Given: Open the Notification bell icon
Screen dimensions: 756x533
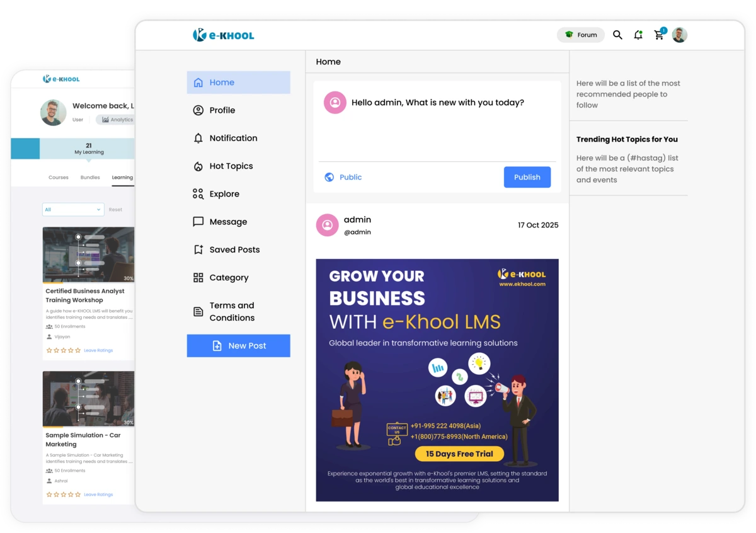Looking at the screenshot, I should pyautogui.click(x=638, y=35).
